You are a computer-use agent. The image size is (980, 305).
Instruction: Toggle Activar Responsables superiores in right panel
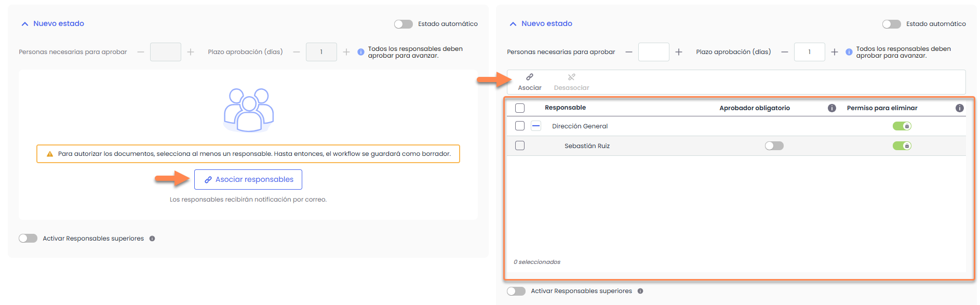click(516, 291)
